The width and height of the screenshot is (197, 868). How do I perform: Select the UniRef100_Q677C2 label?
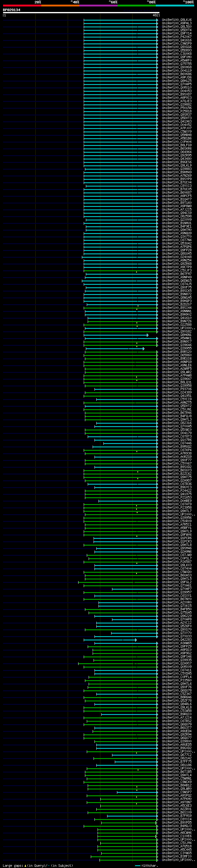176,755
